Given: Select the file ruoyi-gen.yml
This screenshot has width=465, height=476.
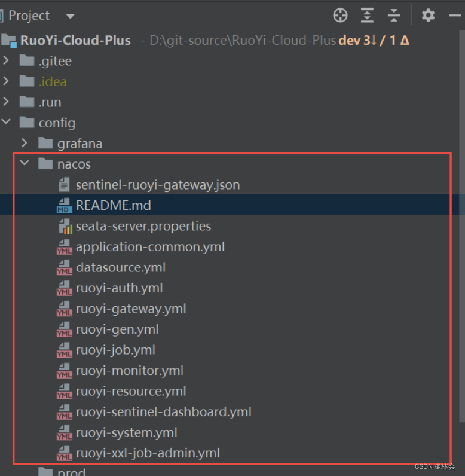Looking at the screenshot, I should [x=117, y=329].
